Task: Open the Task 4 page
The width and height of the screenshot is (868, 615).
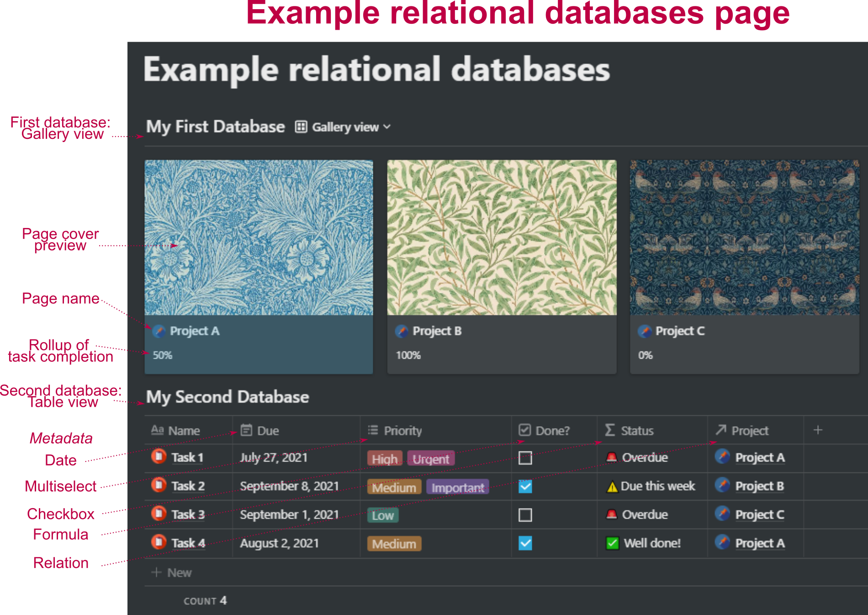Action: (188, 543)
